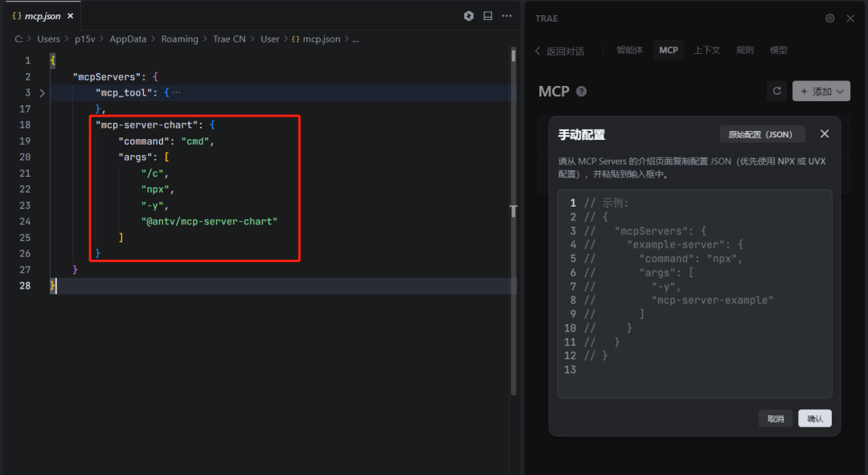Switch to the 规则 tab
This screenshot has width=868, height=475.
point(744,50)
